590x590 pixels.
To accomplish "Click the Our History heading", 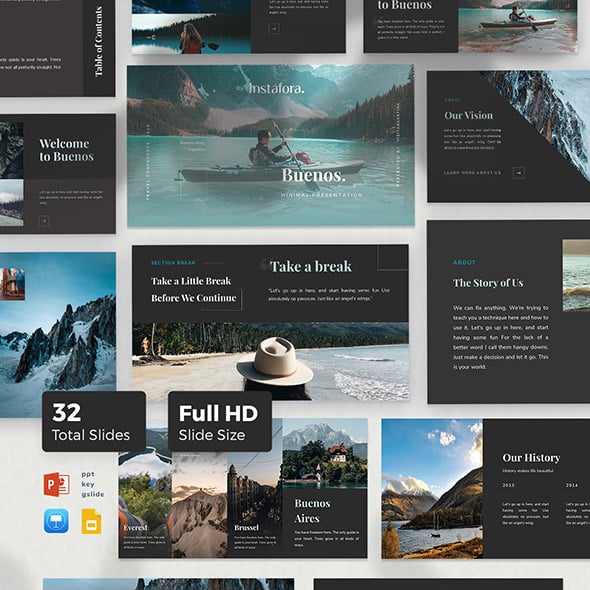I will coord(531,458).
